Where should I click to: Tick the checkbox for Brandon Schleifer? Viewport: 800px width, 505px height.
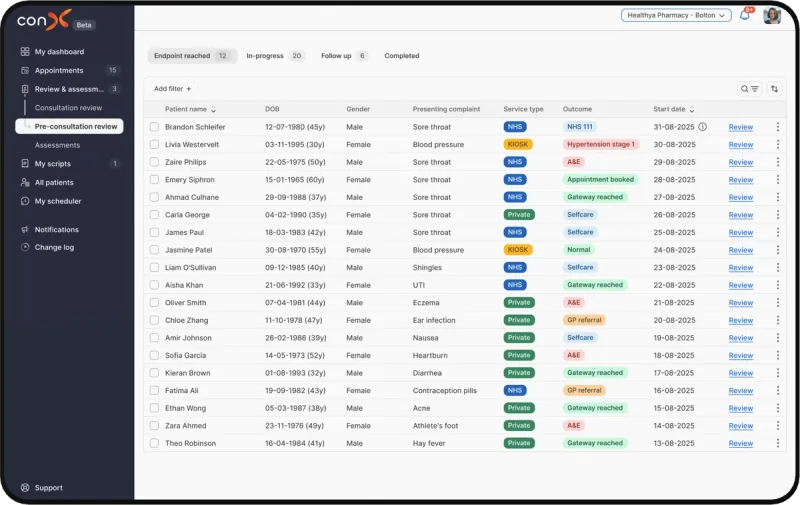[154, 127]
